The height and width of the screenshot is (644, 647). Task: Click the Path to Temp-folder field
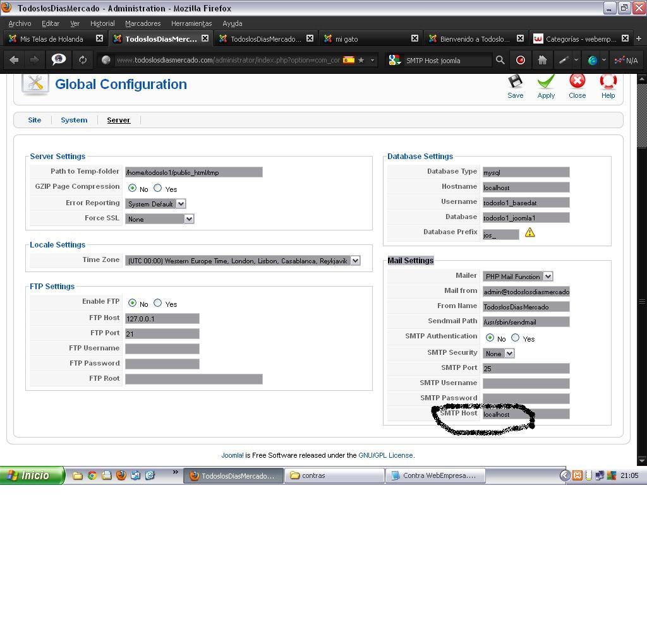coord(194,172)
